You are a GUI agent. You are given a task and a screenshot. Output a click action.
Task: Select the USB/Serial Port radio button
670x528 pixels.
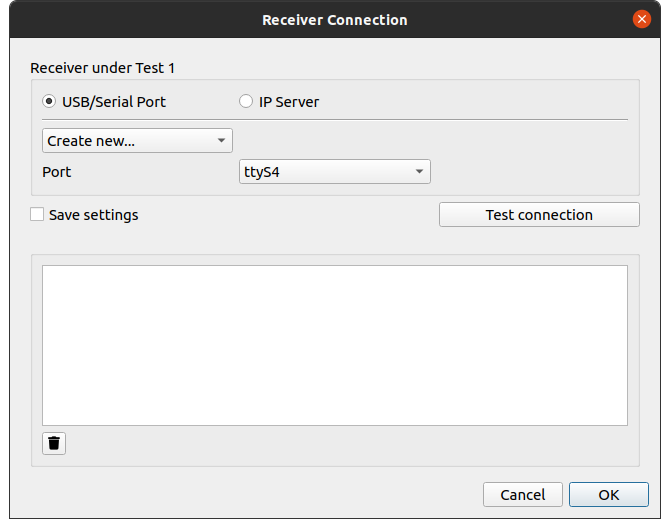coord(50,102)
